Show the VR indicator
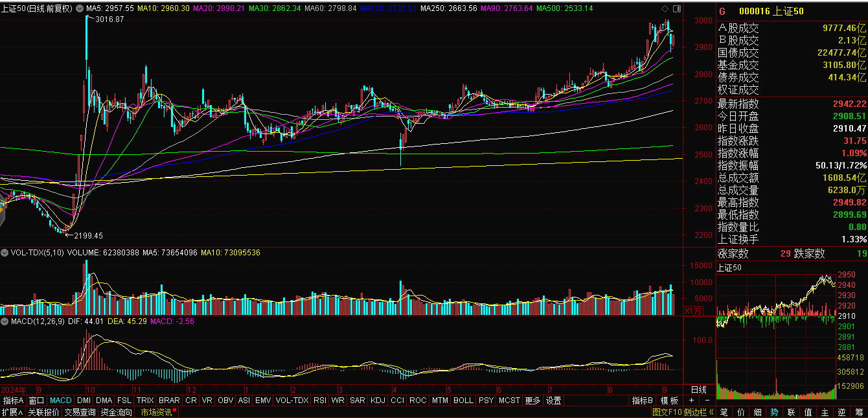The image size is (868, 418). (207, 401)
